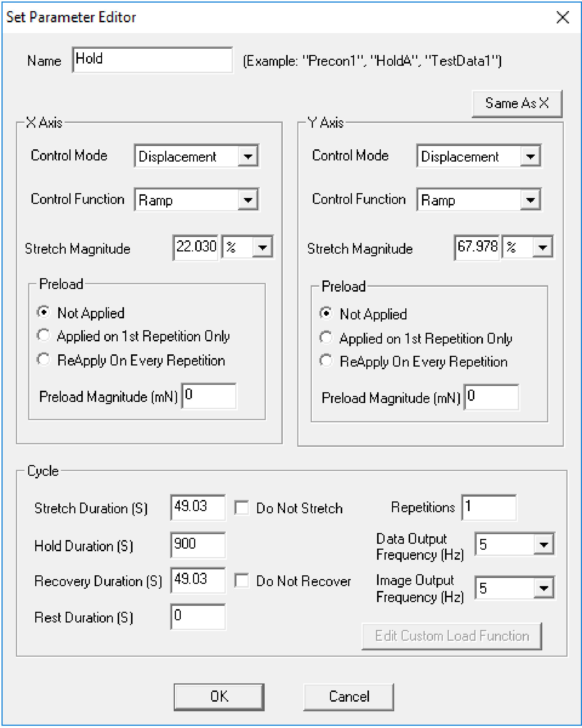This screenshot has height=728, width=582.
Task: Open X Axis Control Mode dropdown
Action: [248, 156]
